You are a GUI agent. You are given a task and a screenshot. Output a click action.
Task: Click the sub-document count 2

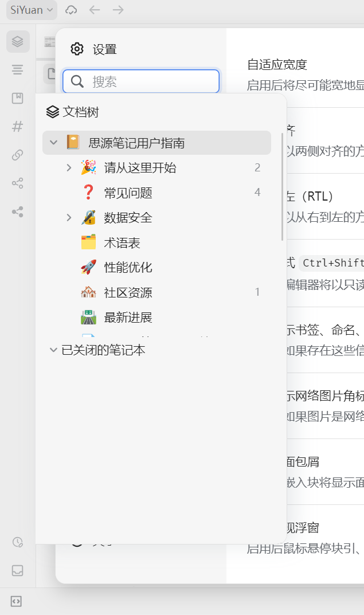tap(257, 167)
